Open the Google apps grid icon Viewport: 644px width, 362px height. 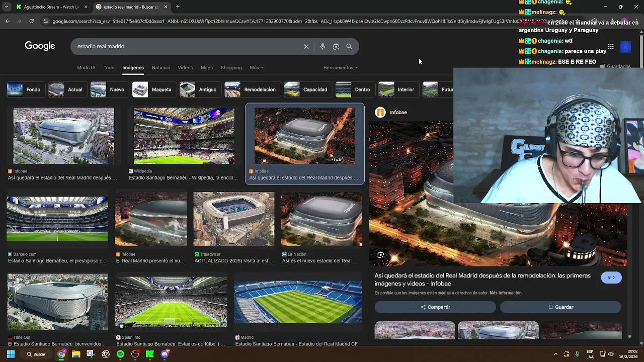[610, 47]
